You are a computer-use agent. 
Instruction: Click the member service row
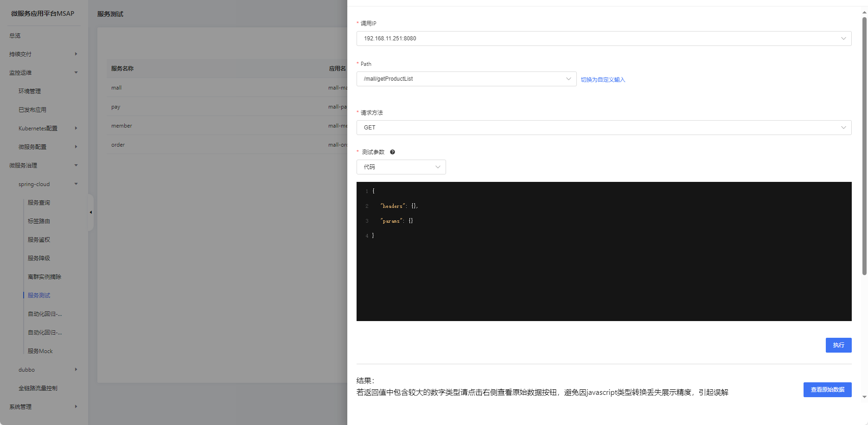tap(227, 126)
